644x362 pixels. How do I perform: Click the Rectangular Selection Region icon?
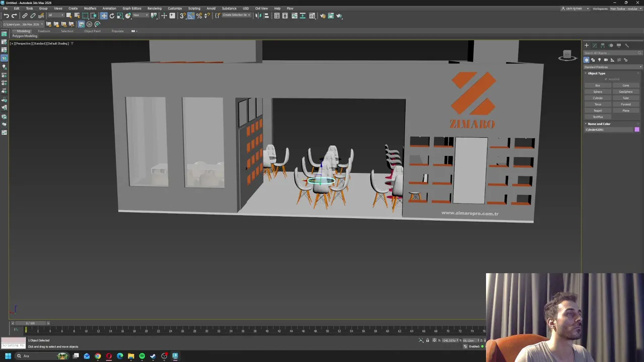pos(86,16)
